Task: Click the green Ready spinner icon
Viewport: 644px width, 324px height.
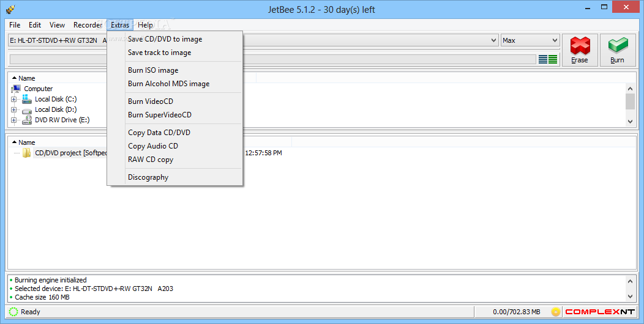Action: [x=13, y=312]
